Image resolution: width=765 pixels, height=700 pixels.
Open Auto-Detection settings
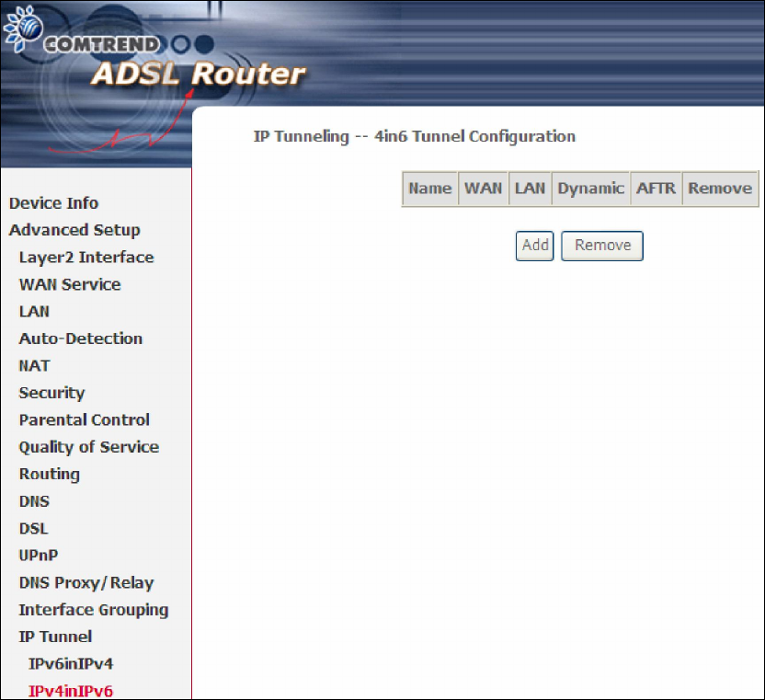tap(81, 339)
